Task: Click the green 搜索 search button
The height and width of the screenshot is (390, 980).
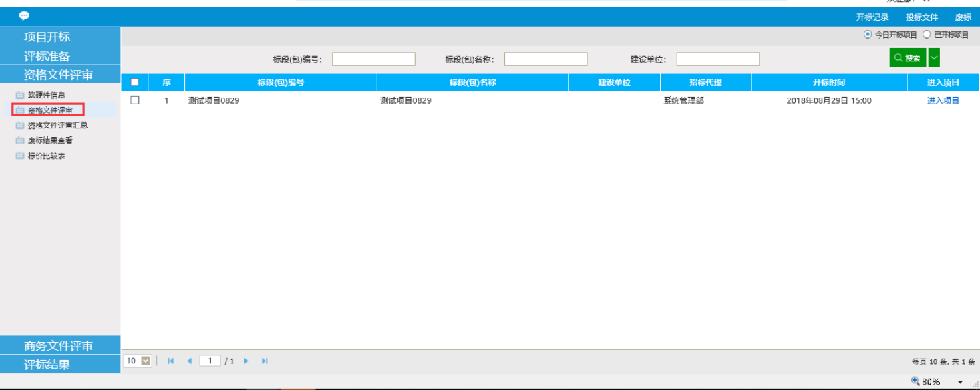Action: point(907,58)
